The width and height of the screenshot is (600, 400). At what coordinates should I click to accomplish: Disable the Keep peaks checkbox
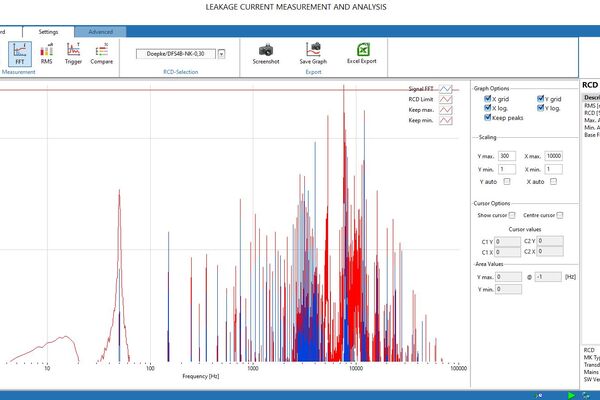point(488,117)
